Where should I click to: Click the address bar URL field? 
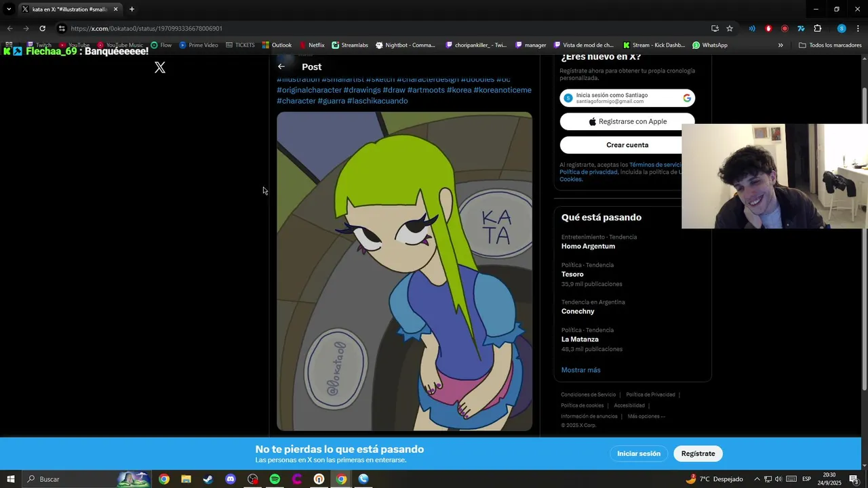[x=380, y=28]
